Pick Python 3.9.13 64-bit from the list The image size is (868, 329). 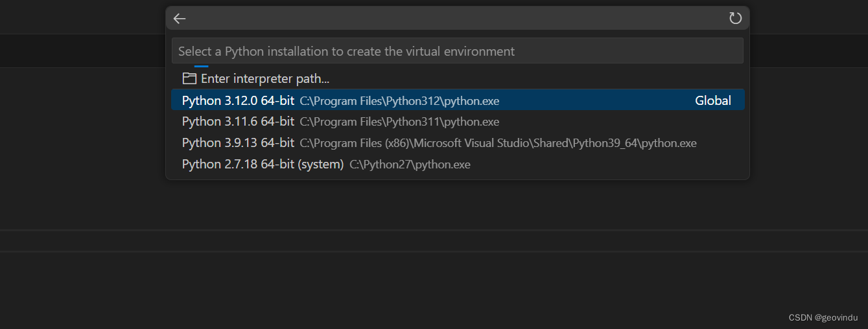coord(457,143)
